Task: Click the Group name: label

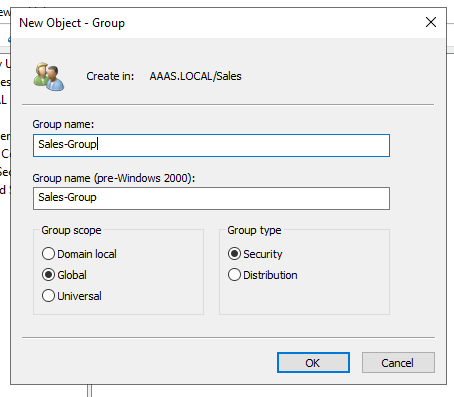Action: tap(63, 124)
